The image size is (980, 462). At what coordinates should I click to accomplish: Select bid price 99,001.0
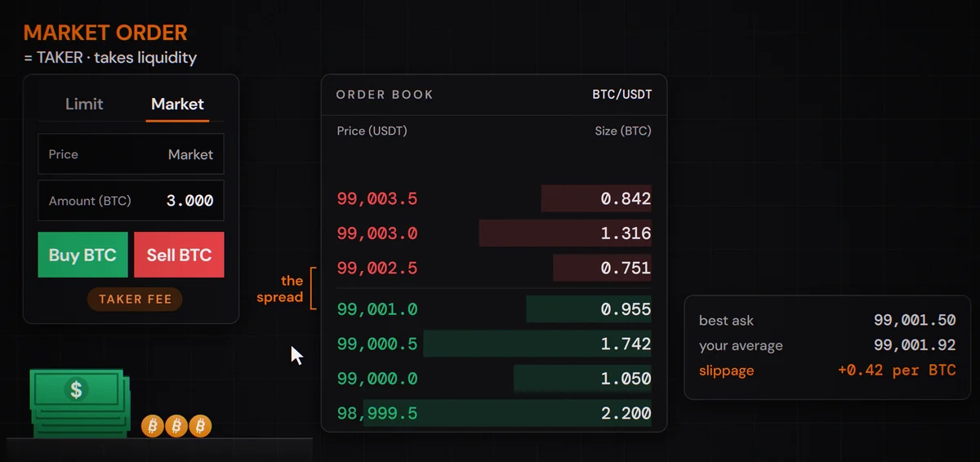point(377,309)
